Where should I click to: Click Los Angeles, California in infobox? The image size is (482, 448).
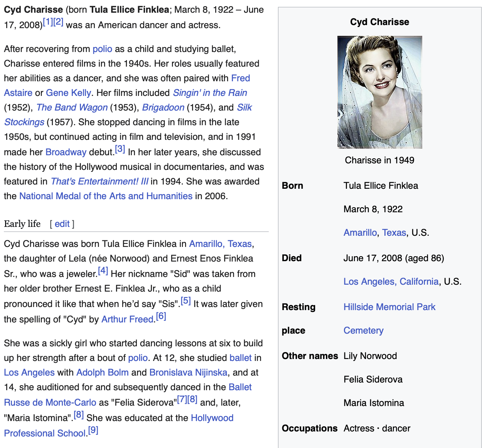(x=391, y=282)
